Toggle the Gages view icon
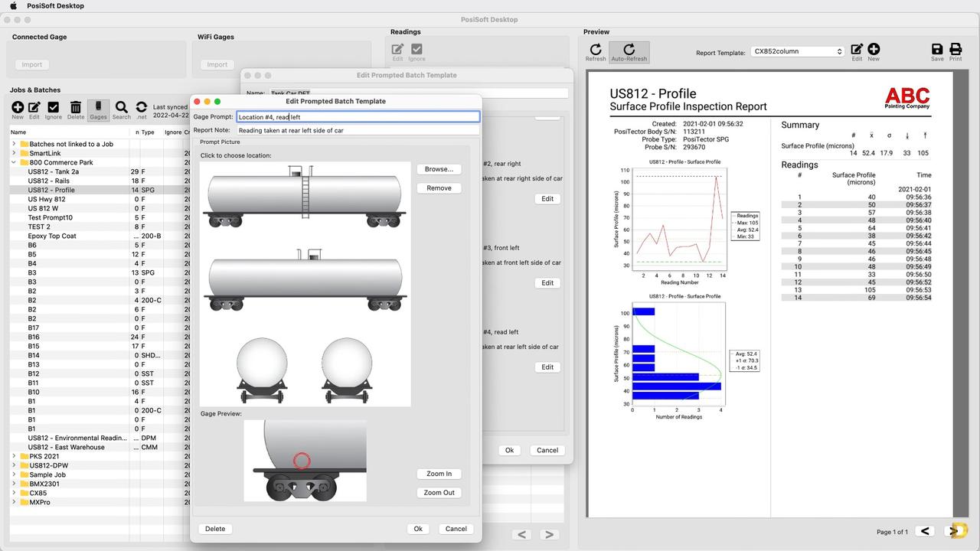Screen dimensions: 980x551 click(x=98, y=108)
